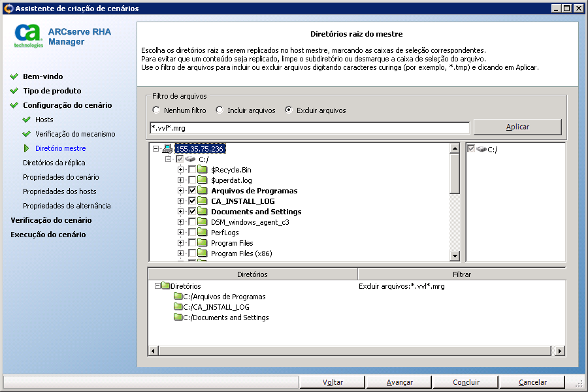Image resolution: width=588 pixels, height=392 pixels.
Task: Click the green checkmark next to Hosts
Action: tap(27, 120)
